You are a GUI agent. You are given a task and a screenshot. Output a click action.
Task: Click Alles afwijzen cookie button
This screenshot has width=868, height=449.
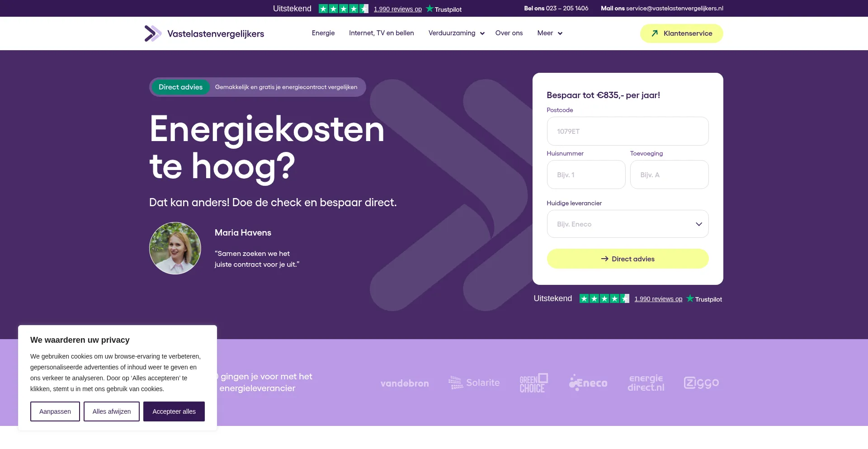tap(112, 411)
